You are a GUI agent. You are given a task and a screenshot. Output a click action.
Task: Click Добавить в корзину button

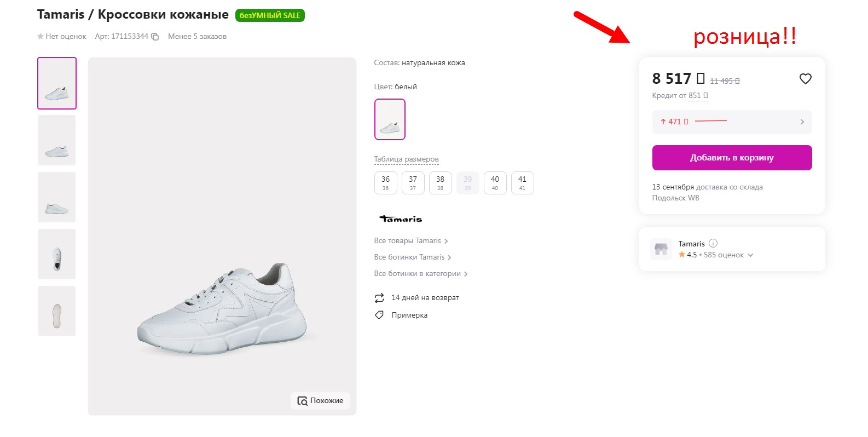pos(732,158)
